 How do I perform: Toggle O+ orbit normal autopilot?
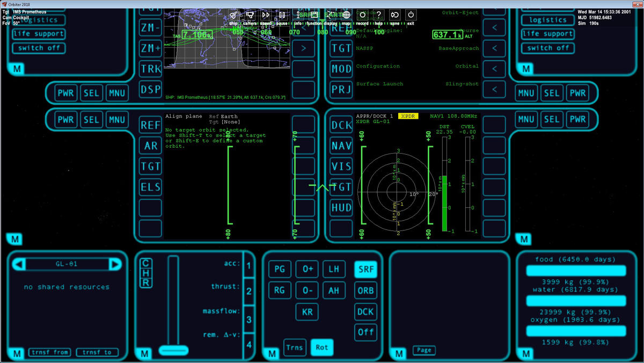coord(308,270)
